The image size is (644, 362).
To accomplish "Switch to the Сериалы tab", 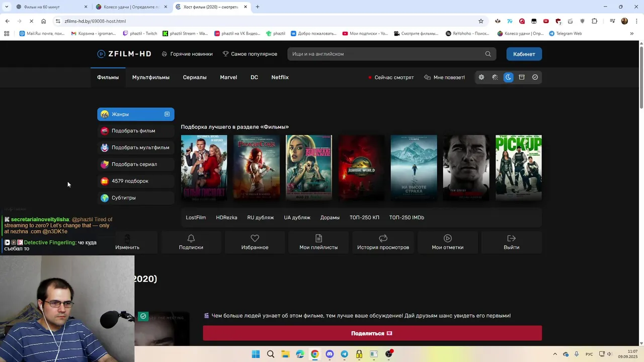I will click(195, 77).
